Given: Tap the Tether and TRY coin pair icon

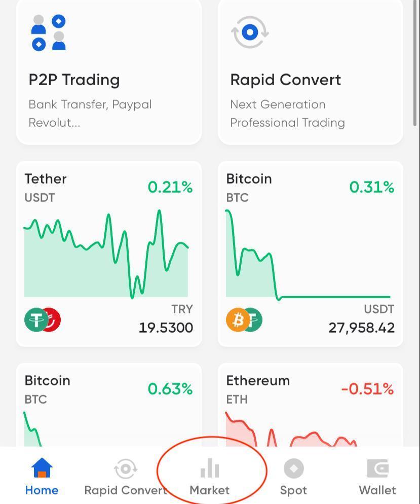Looking at the screenshot, I should pyautogui.click(x=43, y=320).
